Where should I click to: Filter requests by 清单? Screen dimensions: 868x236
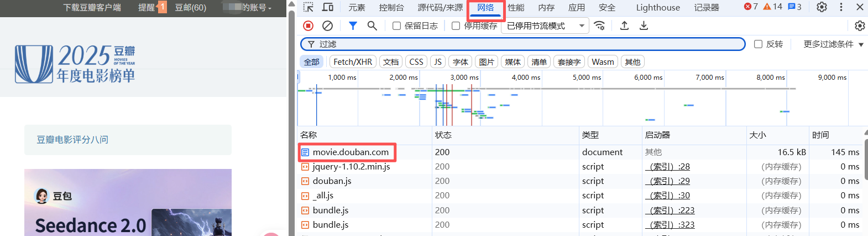tap(539, 62)
